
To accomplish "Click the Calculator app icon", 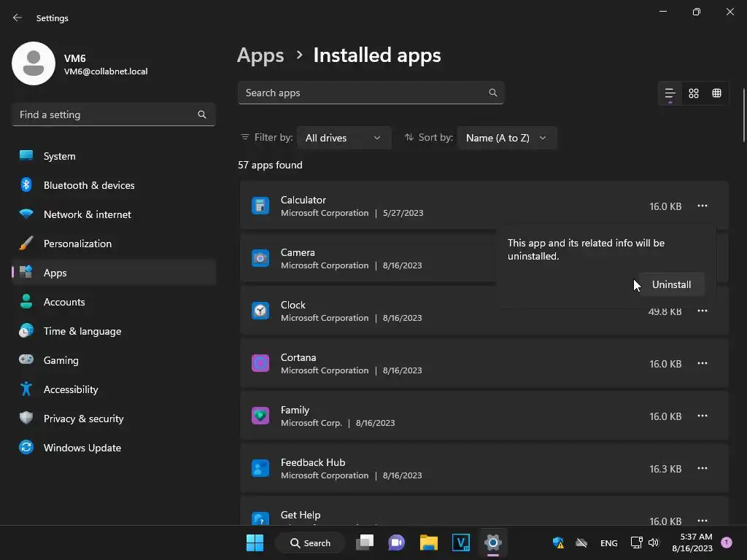I will tap(260, 206).
